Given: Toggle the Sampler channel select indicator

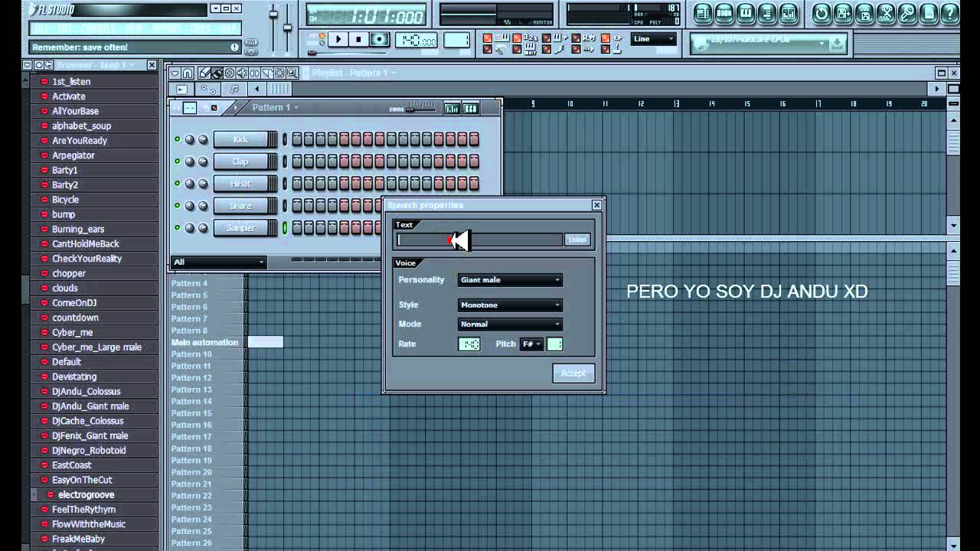Looking at the screenshot, I should [285, 228].
